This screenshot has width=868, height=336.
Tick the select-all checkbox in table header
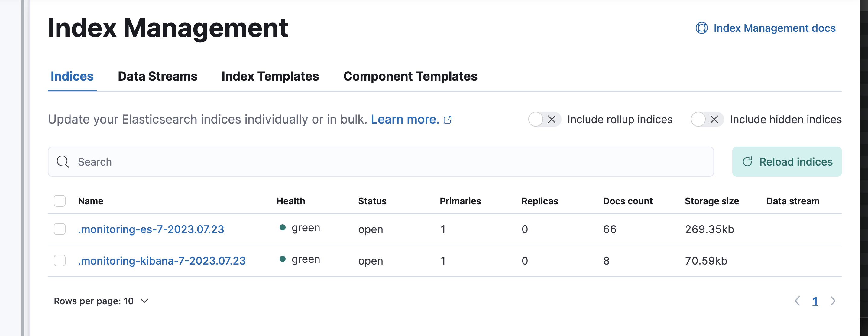click(60, 201)
